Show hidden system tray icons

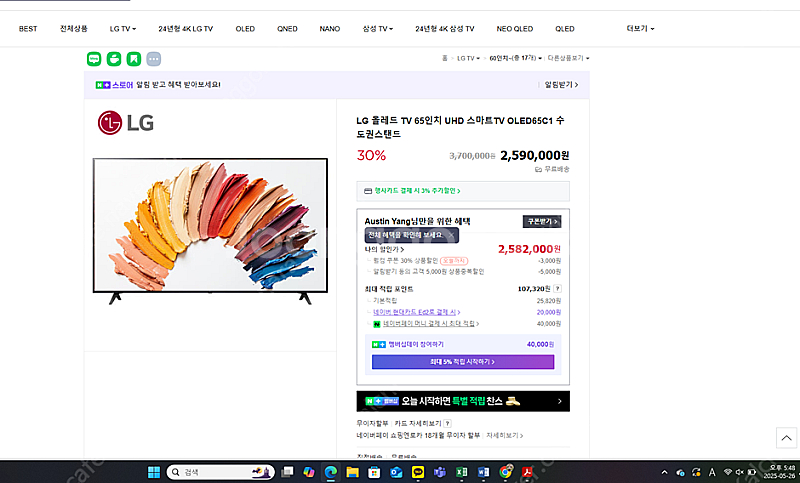664,472
